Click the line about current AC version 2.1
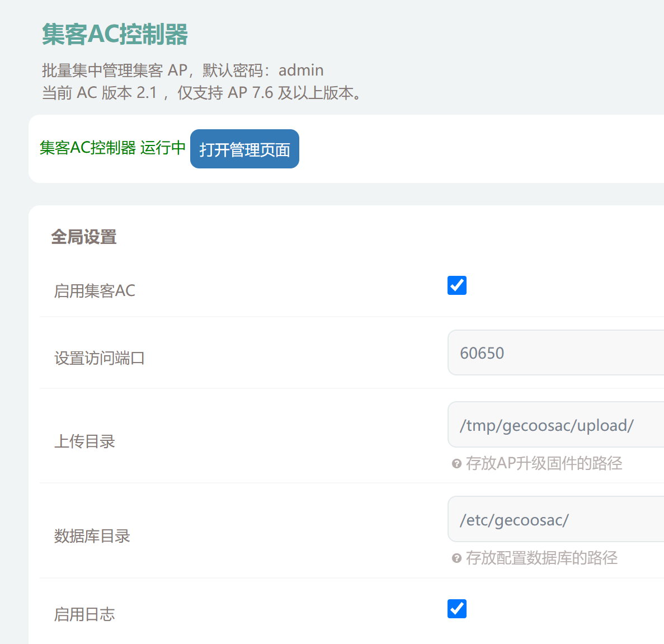The width and height of the screenshot is (664, 644). click(x=202, y=92)
